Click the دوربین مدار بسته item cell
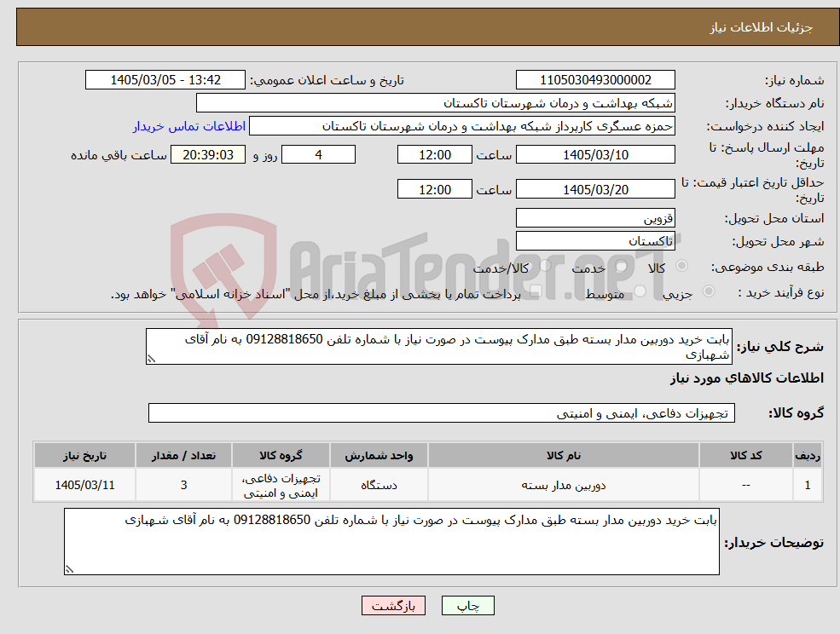Image resolution: width=840 pixels, height=634 pixels. pos(563,485)
